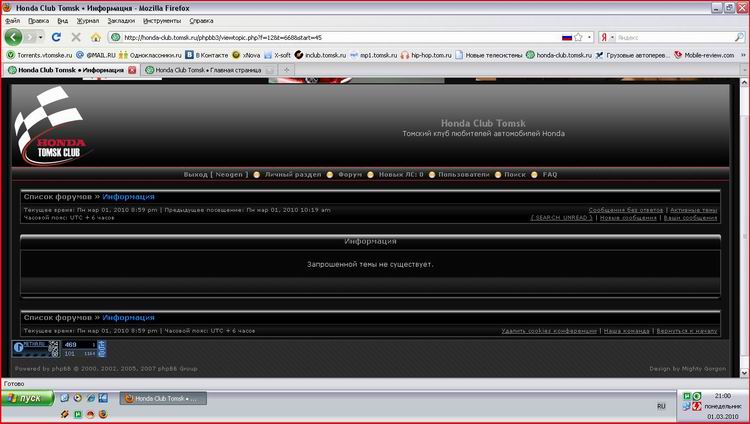Open the Одноклассники.ru bookmark
Screen dimensions: 750x424
[x=150, y=55]
